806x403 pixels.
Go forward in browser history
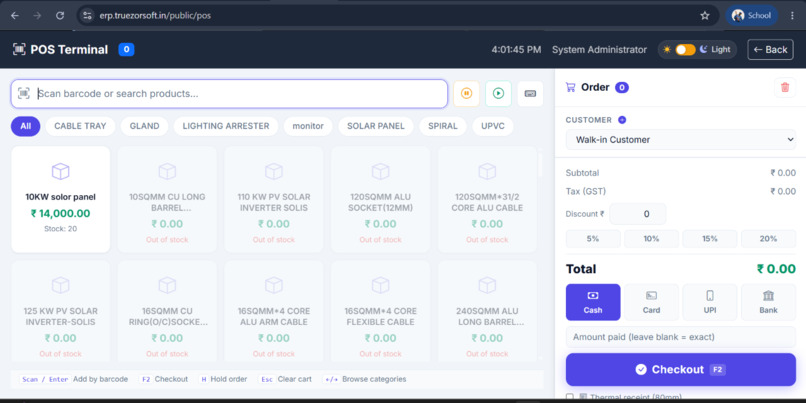tap(37, 15)
